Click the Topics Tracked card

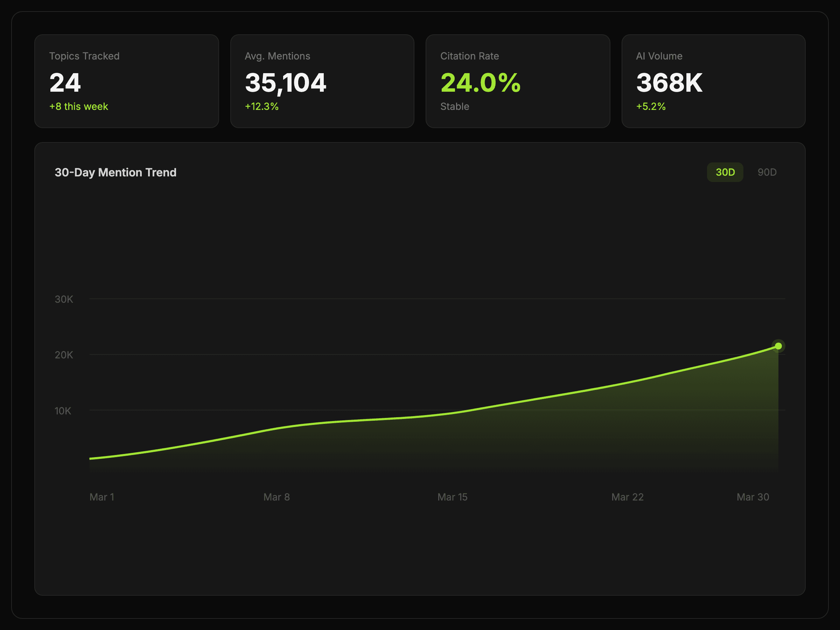pyautogui.click(x=126, y=81)
